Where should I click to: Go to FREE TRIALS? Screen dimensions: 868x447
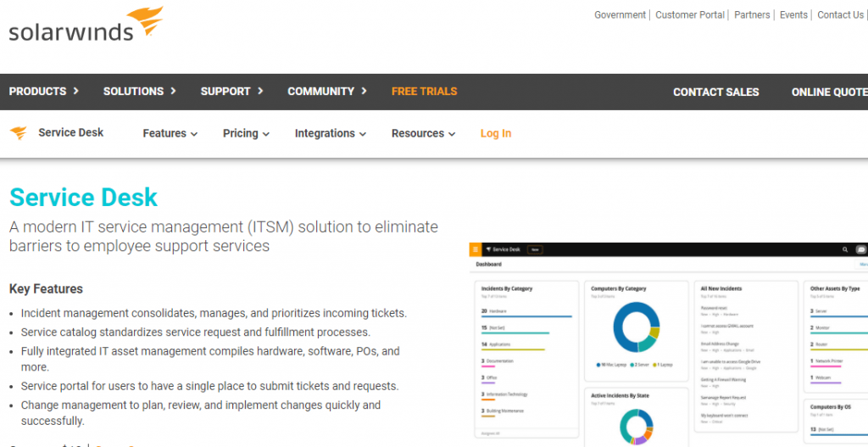click(x=424, y=92)
